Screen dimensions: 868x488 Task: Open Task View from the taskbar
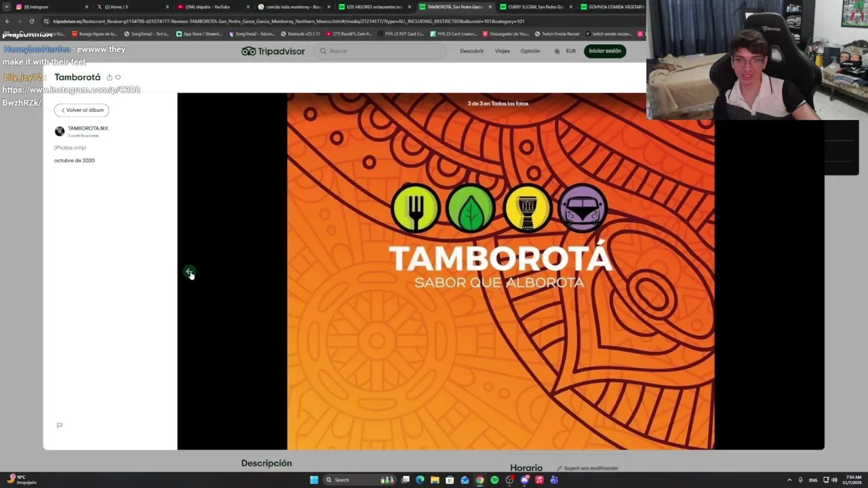tap(405, 480)
